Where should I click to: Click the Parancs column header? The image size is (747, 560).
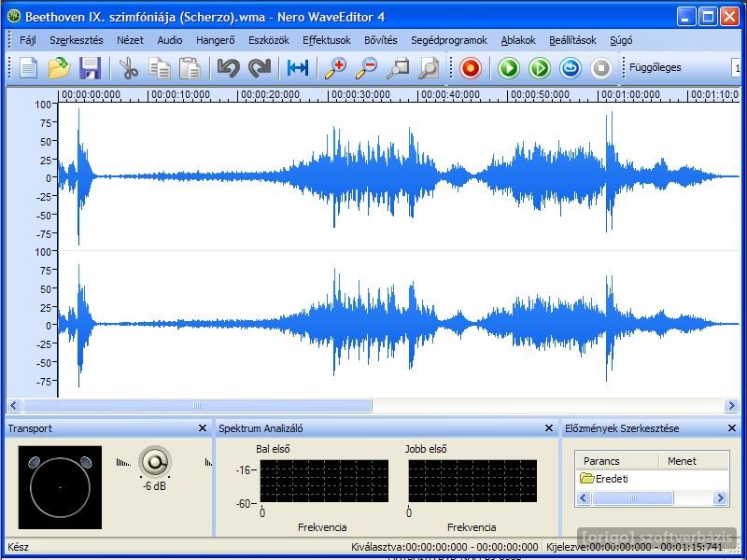point(601,461)
